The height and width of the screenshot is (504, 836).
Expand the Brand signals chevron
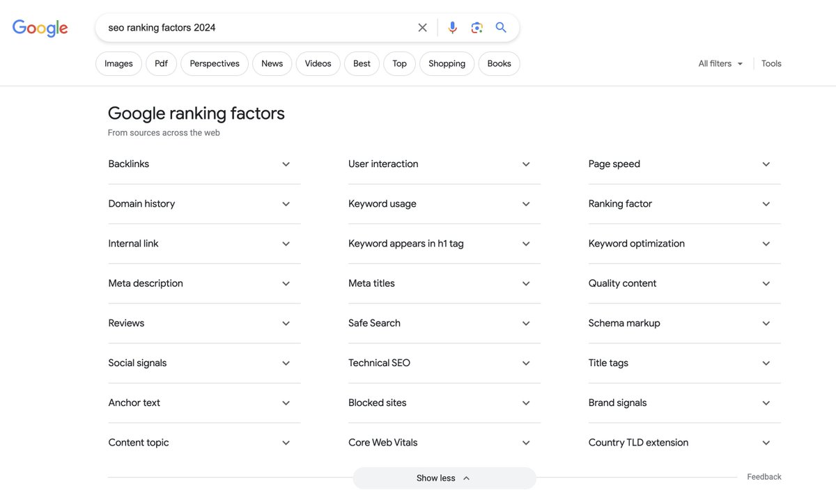766,402
